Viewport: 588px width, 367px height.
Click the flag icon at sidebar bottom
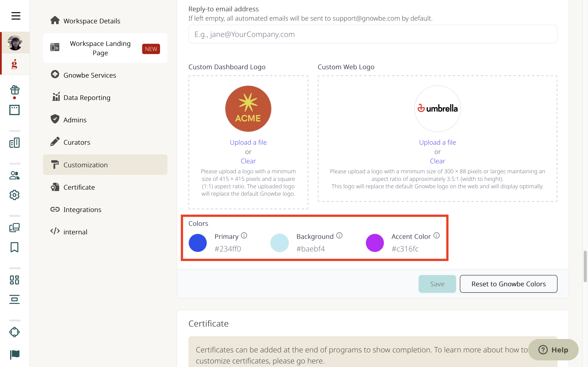(x=15, y=354)
